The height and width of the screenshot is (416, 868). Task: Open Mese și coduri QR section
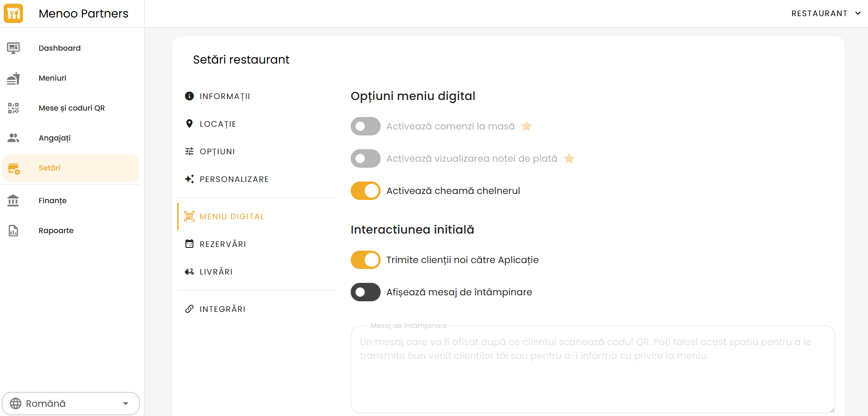(13, 108)
